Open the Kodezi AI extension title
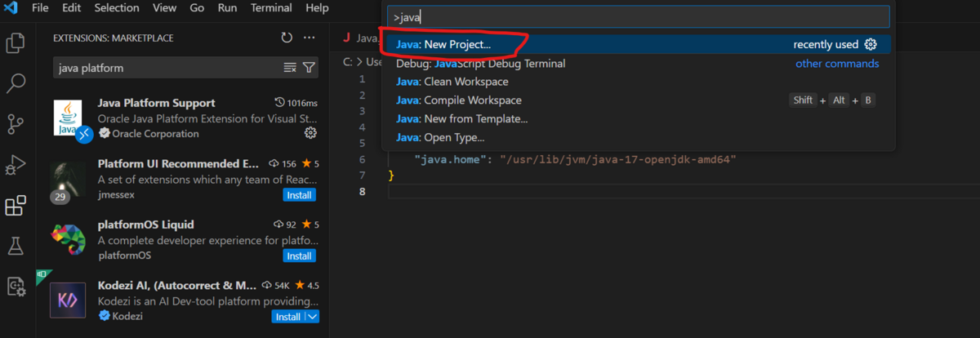Screen dimensions: 980x338 (x=177, y=285)
